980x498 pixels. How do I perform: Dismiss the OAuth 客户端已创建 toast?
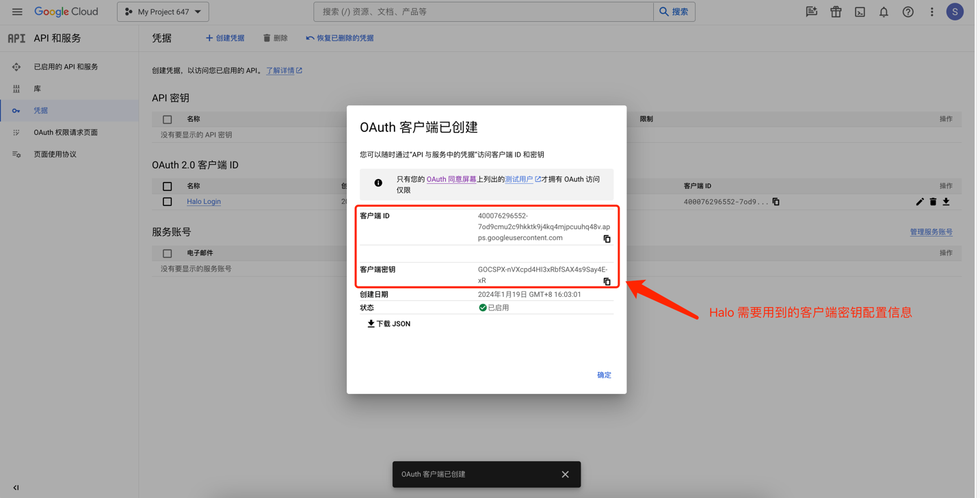pos(565,474)
